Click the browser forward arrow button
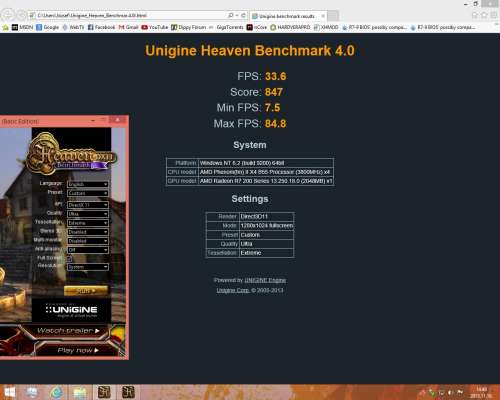The width and height of the screenshot is (500, 400). coord(21,15)
